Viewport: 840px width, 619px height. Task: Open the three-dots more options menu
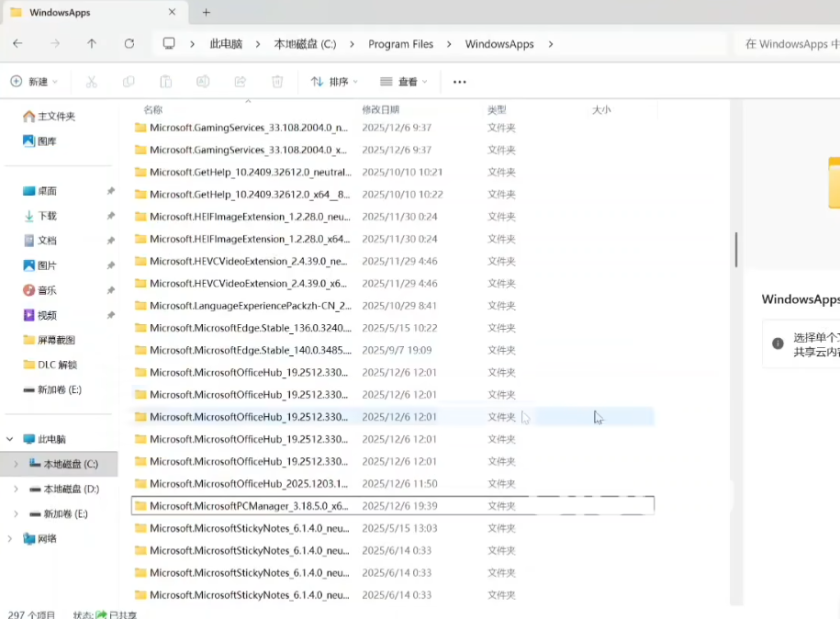460,82
